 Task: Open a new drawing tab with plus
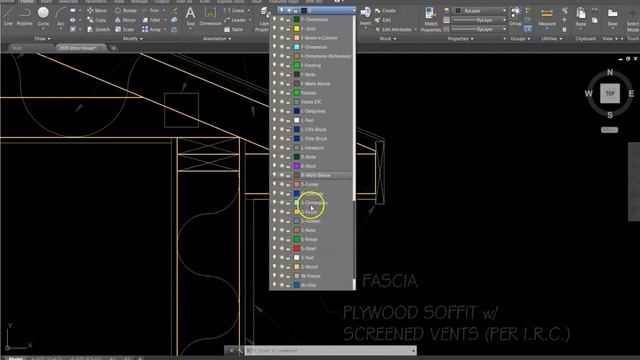113,48
